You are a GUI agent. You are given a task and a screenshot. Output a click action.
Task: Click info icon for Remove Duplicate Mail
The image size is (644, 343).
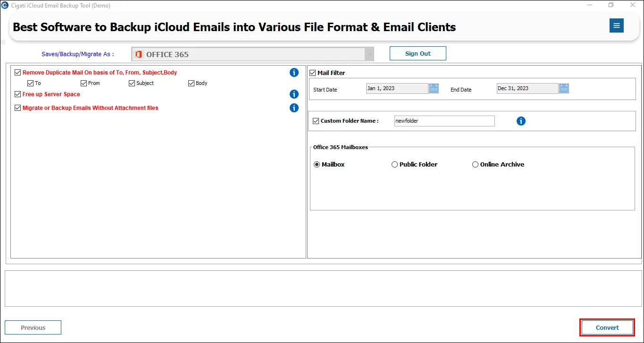click(294, 73)
